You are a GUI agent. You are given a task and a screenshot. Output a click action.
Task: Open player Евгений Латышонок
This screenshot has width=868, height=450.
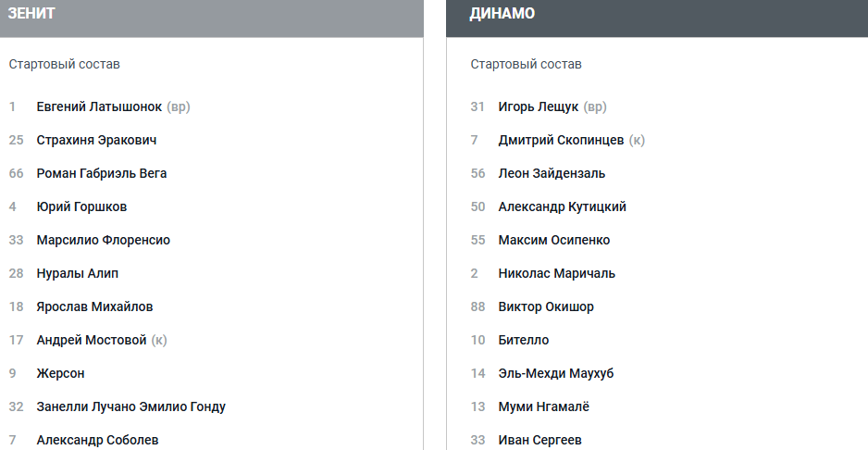coord(99,106)
